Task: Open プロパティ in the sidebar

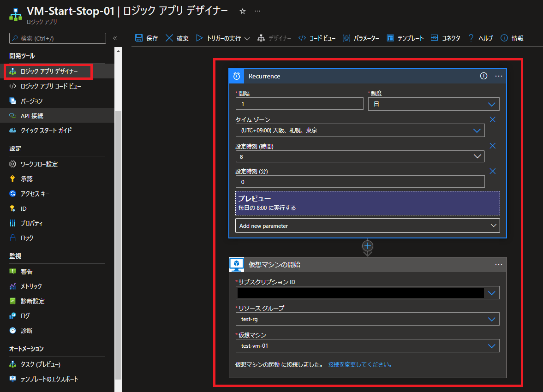Action: pyautogui.click(x=57, y=223)
